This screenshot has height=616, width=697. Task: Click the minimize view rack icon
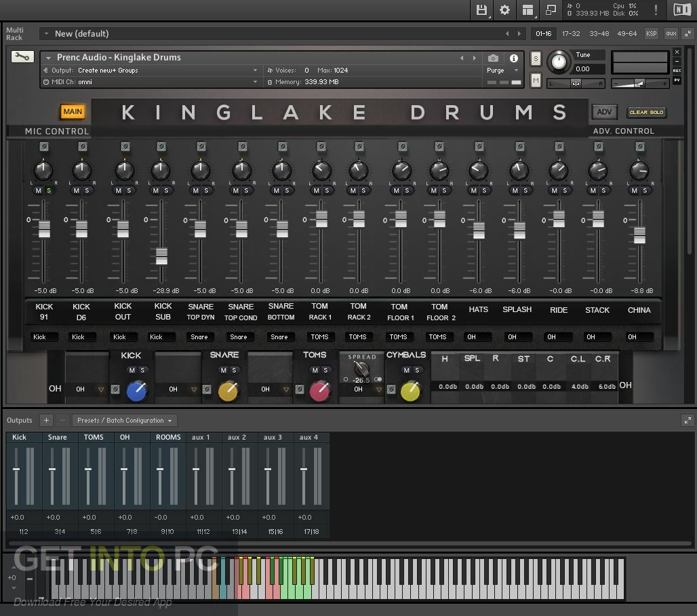click(551, 9)
